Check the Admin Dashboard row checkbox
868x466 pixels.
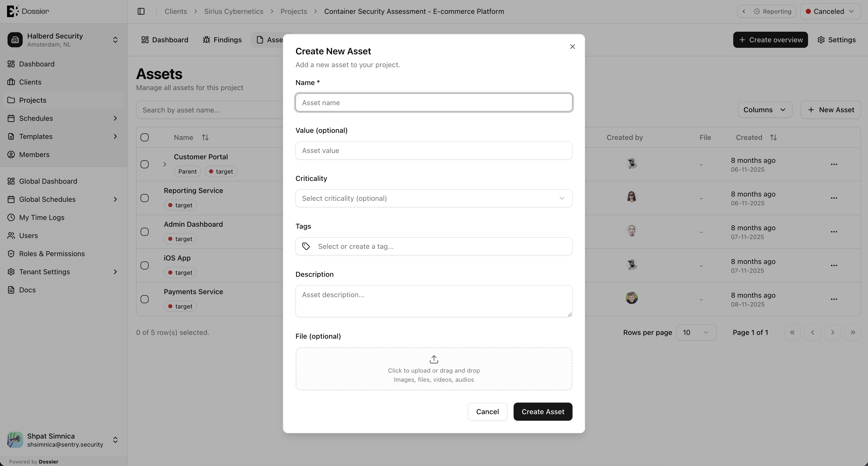click(145, 232)
